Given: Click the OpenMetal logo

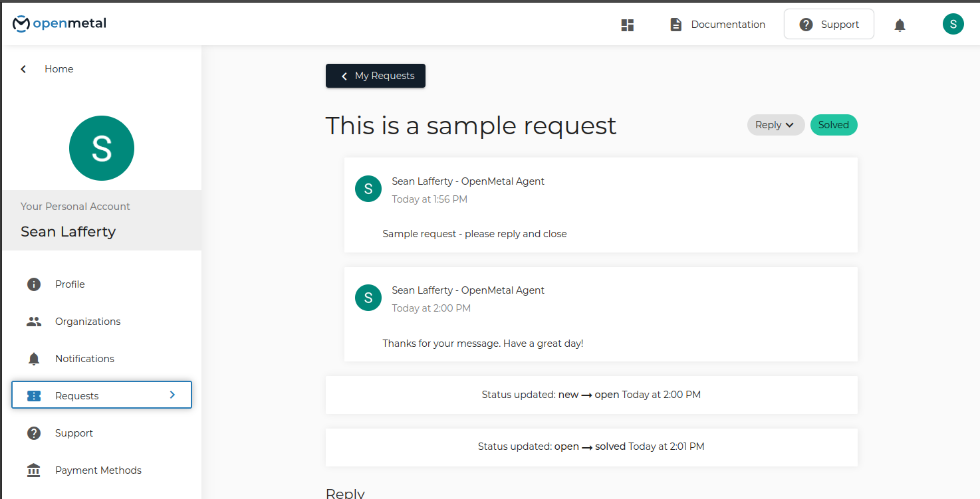Looking at the screenshot, I should [59, 24].
